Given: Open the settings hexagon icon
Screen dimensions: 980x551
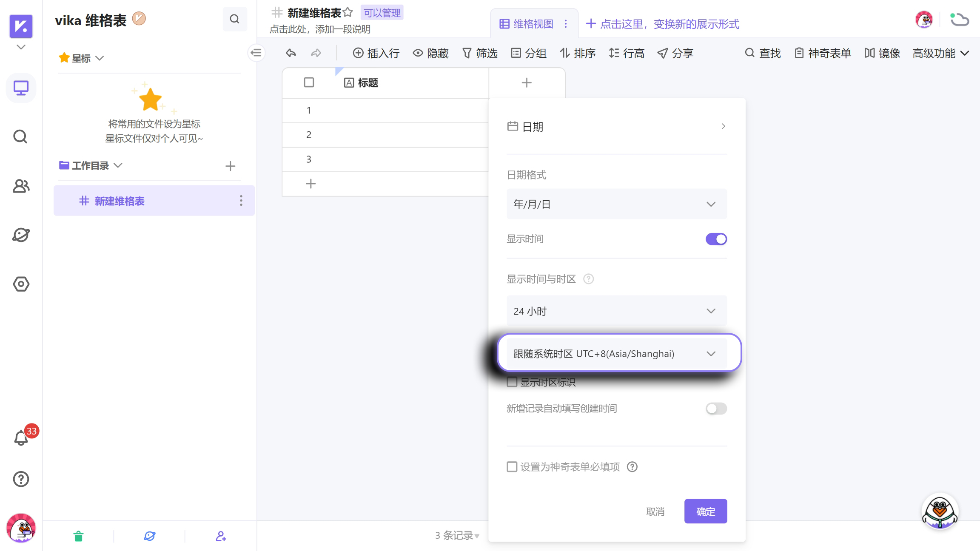Looking at the screenshot, I should (20, 284).
